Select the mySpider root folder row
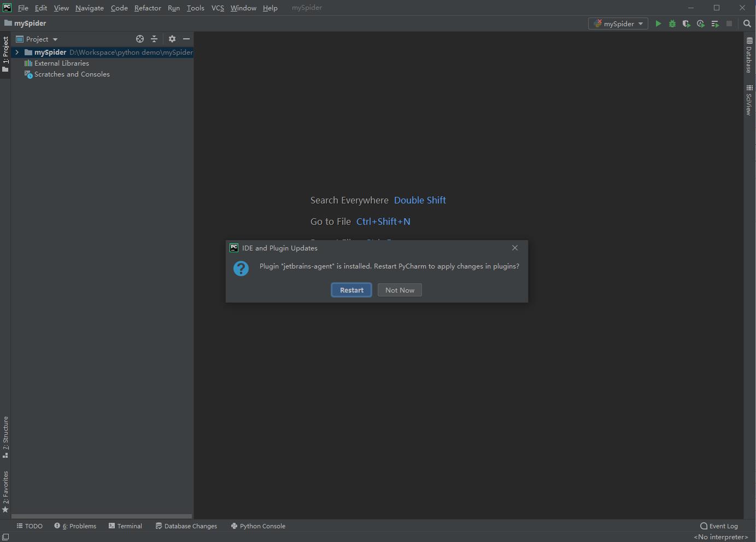 (x=102, y=53)
